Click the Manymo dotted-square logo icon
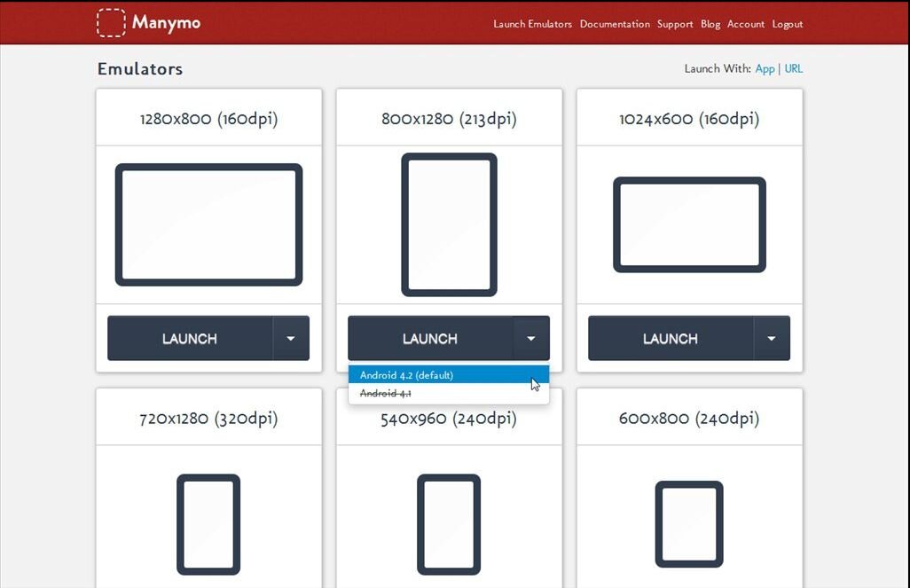The height and width of the screenshot is (588, 910). click(111, 22)
